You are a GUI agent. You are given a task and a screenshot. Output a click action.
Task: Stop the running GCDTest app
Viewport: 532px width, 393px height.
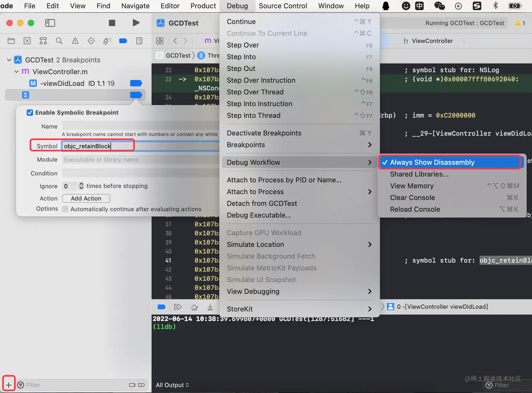pos(112,23)
